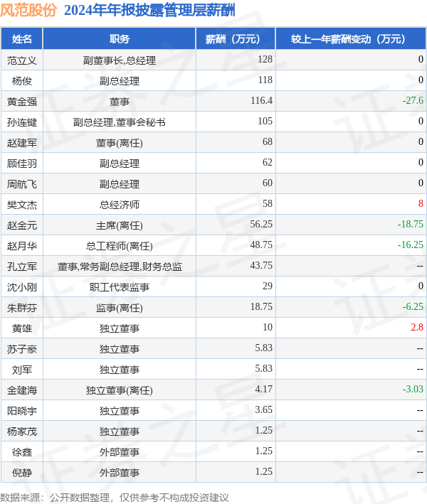Select the position 董事,常务副总经理,财务总监
This screenshot has height=504, width=427.
120,266
